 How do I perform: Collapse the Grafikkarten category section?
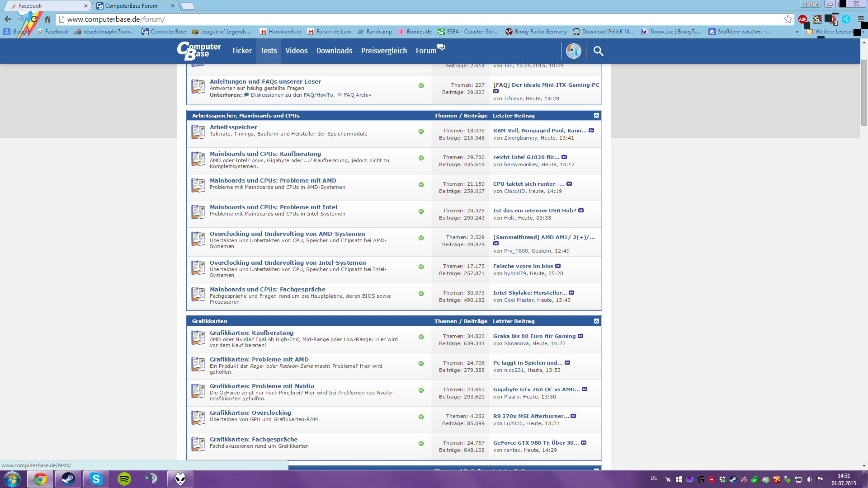[596, 321]
